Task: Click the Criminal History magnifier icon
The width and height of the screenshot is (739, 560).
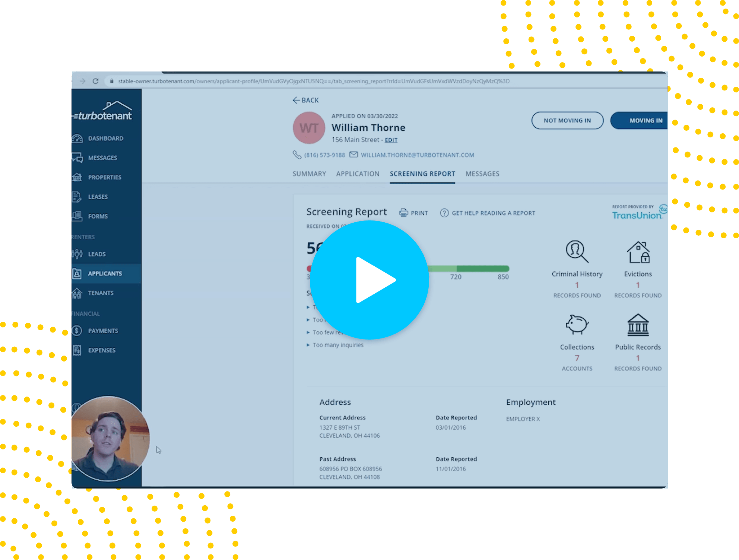Action: click(x=577, y=252)
